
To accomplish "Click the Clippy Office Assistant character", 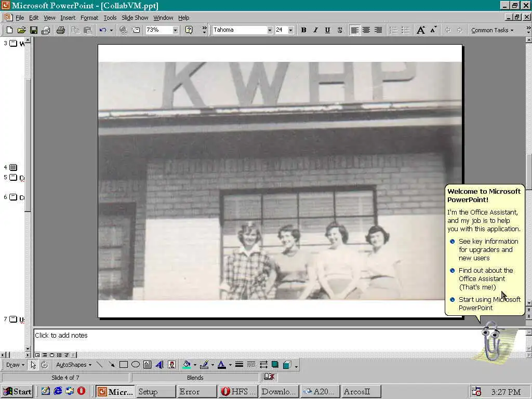I will click(x=491, y=342).
